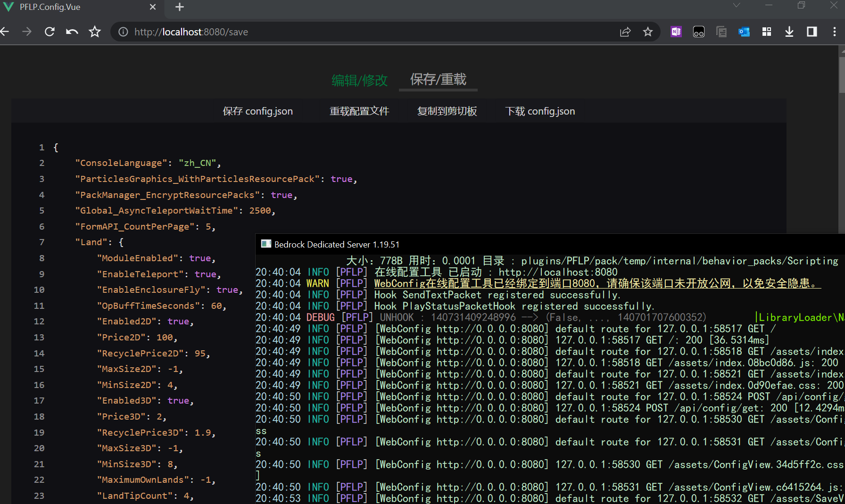This screenshot has width=845, height=504.
Task: Click the round-eyes extension icon
Action: pos(699,32)
